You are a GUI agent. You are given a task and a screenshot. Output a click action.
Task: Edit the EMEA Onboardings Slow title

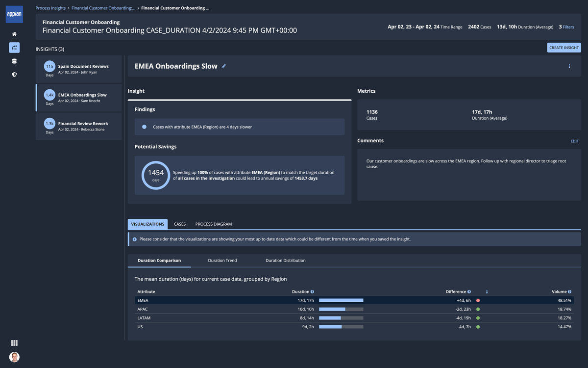click(224, 66)
